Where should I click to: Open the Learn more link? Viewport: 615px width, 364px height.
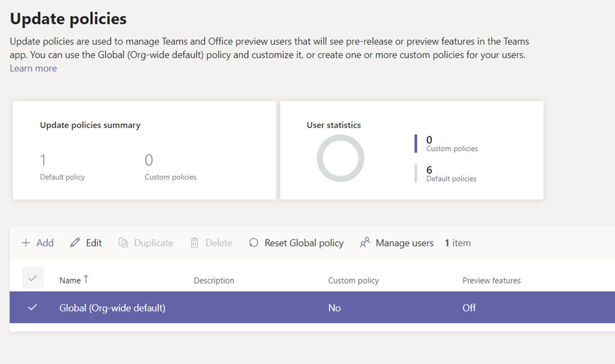(x=33, y=68)
